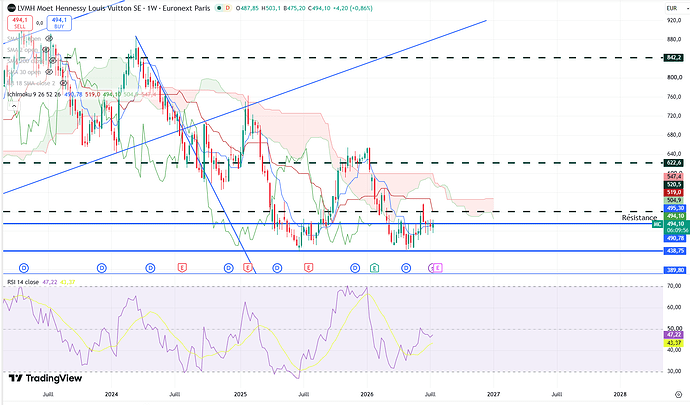
Task: Click the 495,30 blue price label
Action: 675,208
